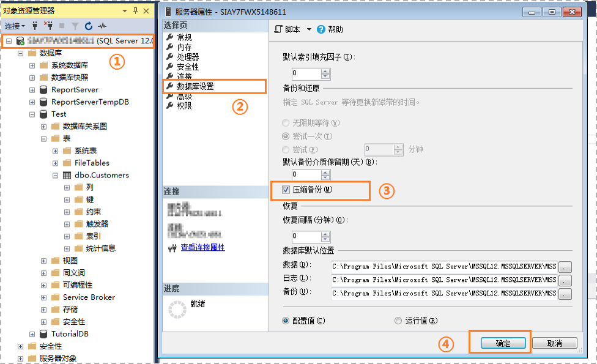Click the wrench icon beside 权限
The height and width of the screenshot is (364, 597).
click(170, 105)
